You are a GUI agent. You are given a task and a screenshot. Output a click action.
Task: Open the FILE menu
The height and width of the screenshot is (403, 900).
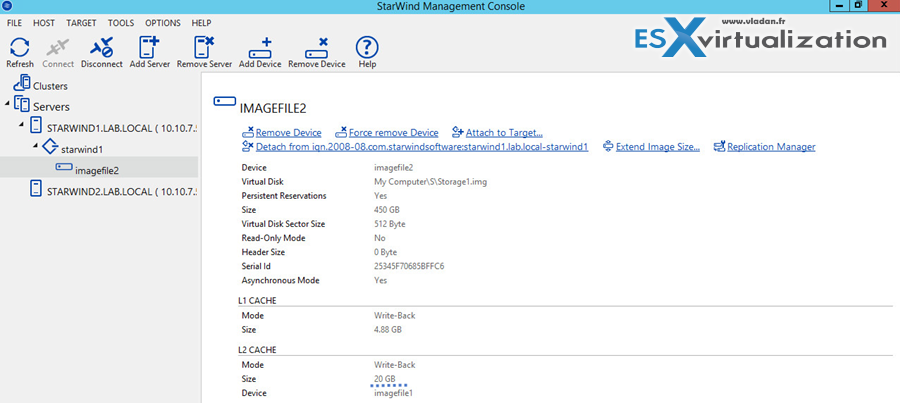(x=14, y=23)
